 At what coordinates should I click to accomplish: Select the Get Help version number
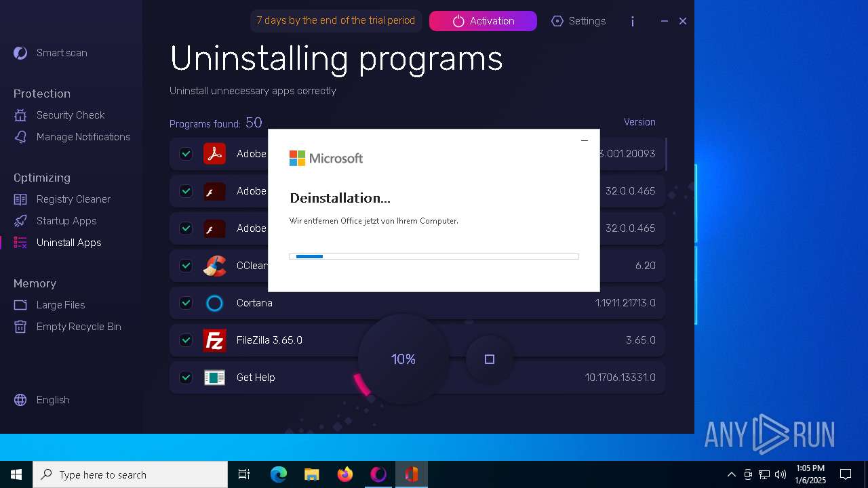620,378
